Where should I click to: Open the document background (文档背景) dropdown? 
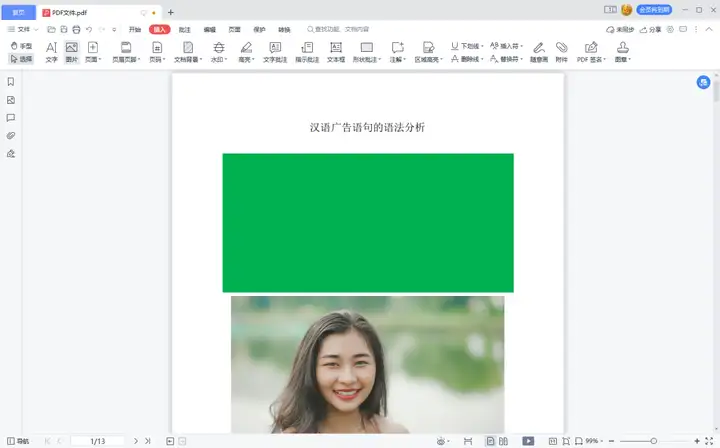pos(188,52)
